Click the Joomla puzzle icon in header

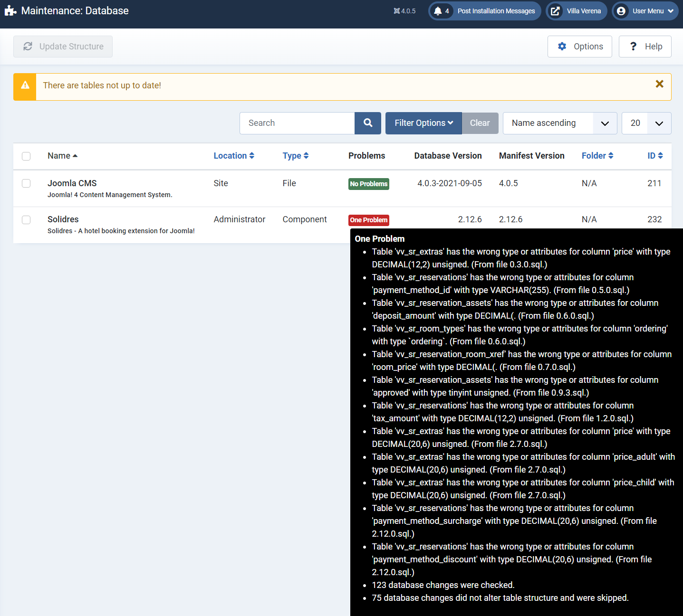click(x=10, y=11)
